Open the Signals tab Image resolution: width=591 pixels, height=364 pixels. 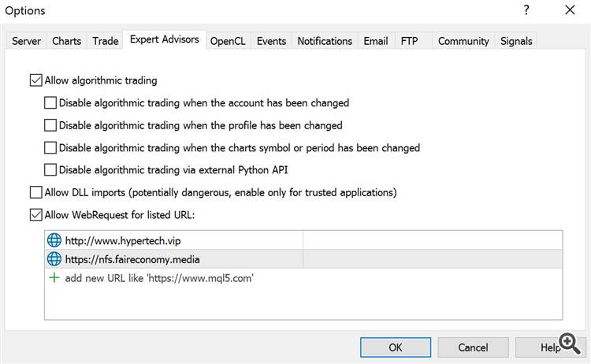coord(516,41)
